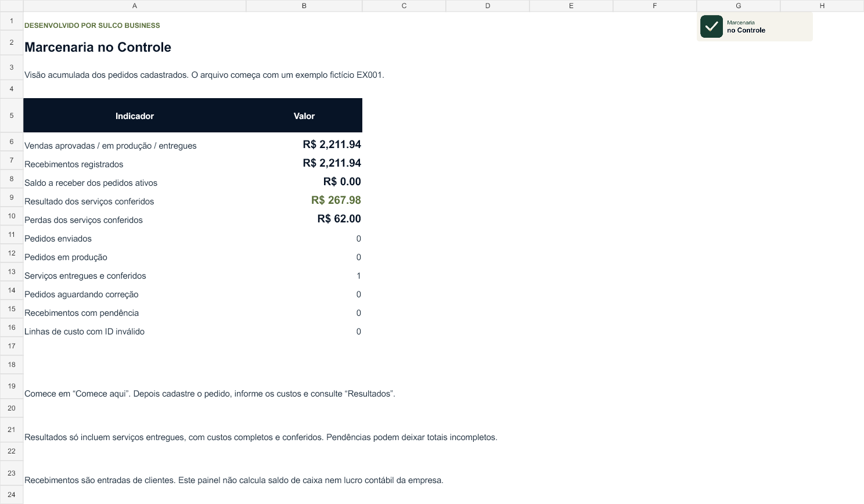The image size is (864, 504).
Task: Select "Linhas de custo com ID inválido" cell
Action: click(x=135, y=327)
